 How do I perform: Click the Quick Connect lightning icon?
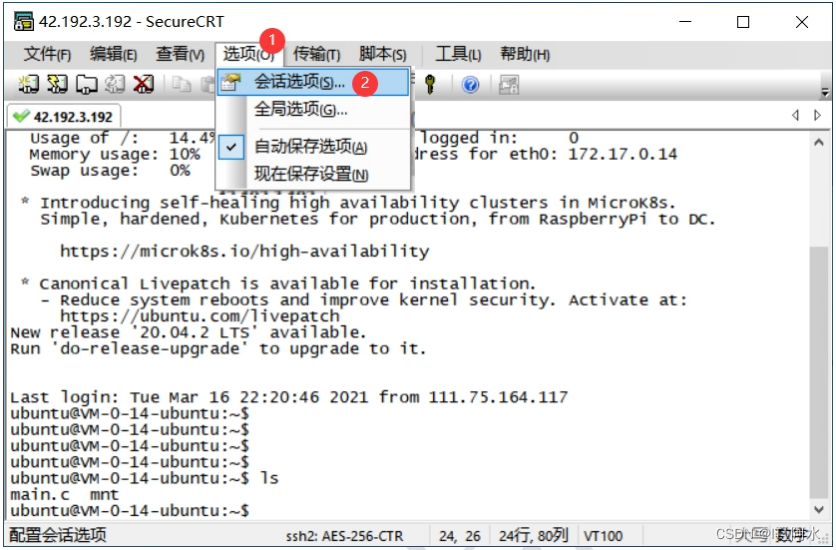pos(57,84)
